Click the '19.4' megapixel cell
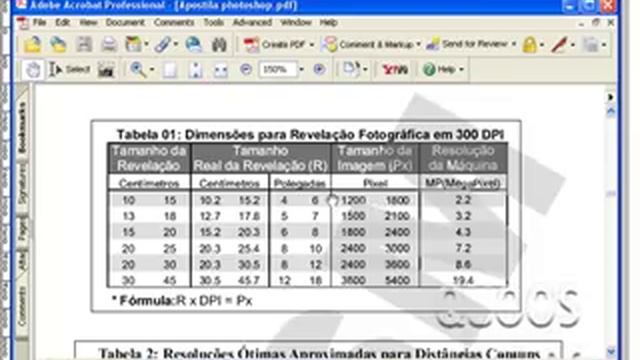 pos(463,280)
